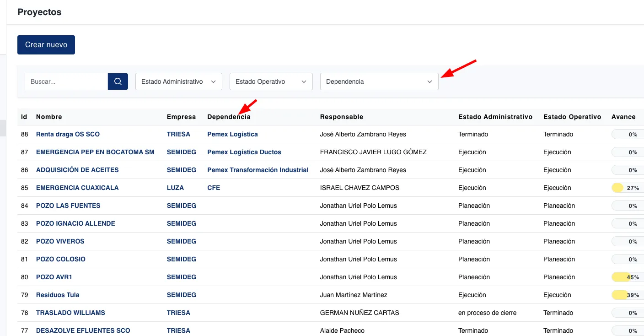
Task: Type in the Buscar search field
Action: (x=66, y=81)
